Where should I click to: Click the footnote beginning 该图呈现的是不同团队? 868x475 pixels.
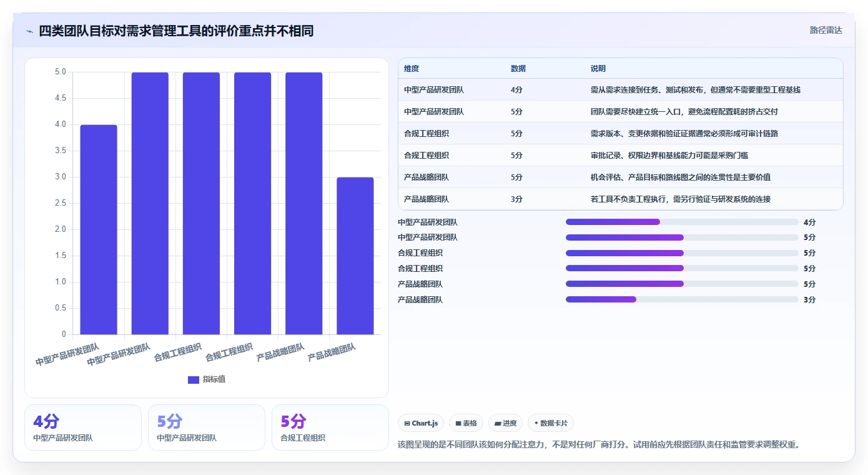[x=599, y=445]
